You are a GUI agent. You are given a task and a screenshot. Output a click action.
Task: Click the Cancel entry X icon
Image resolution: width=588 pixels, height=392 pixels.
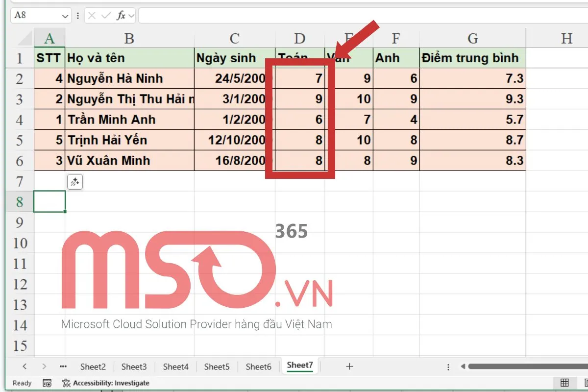pos(92,16)
